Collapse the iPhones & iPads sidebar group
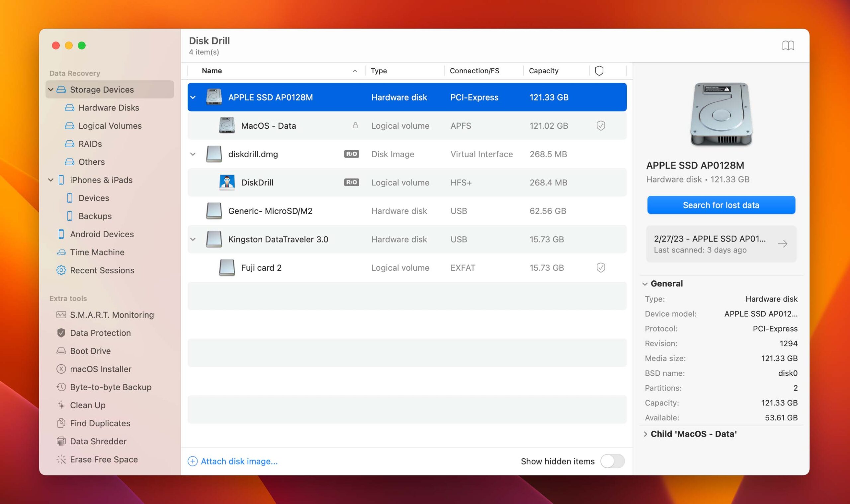Image resolution: width=850 pixels, height=504 pixels. tap(51, 180)
